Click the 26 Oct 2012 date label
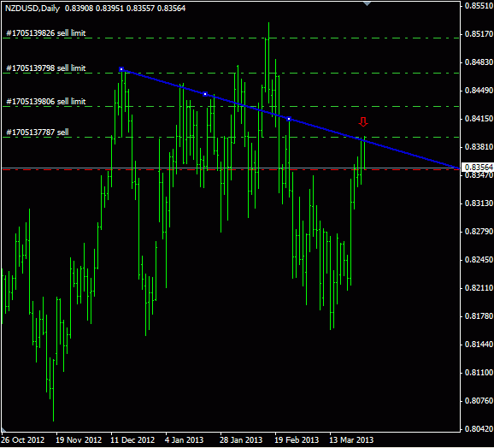 point(23,439)
